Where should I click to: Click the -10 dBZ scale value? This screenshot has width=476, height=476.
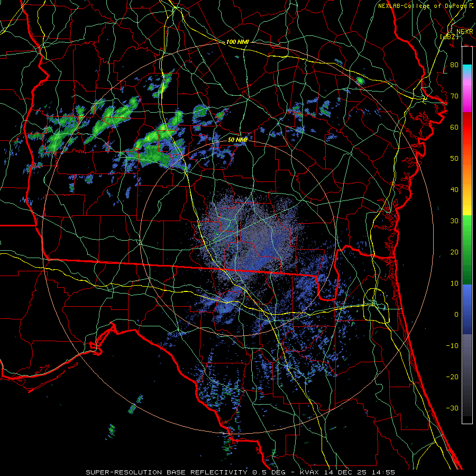452,346
